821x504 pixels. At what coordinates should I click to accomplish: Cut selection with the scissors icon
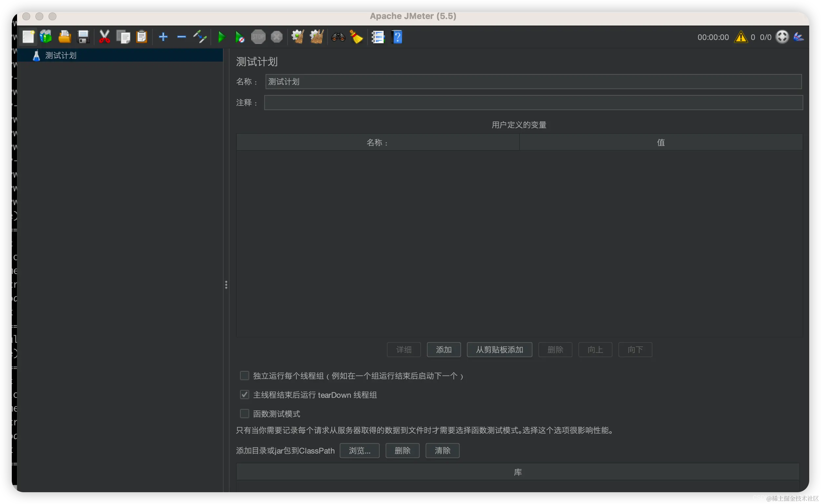point(104,37)
